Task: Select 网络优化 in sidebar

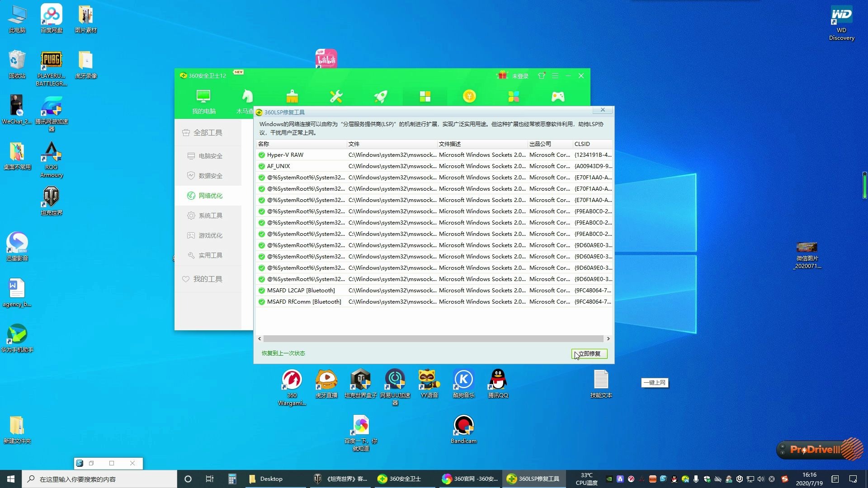Action: (210, 196)
